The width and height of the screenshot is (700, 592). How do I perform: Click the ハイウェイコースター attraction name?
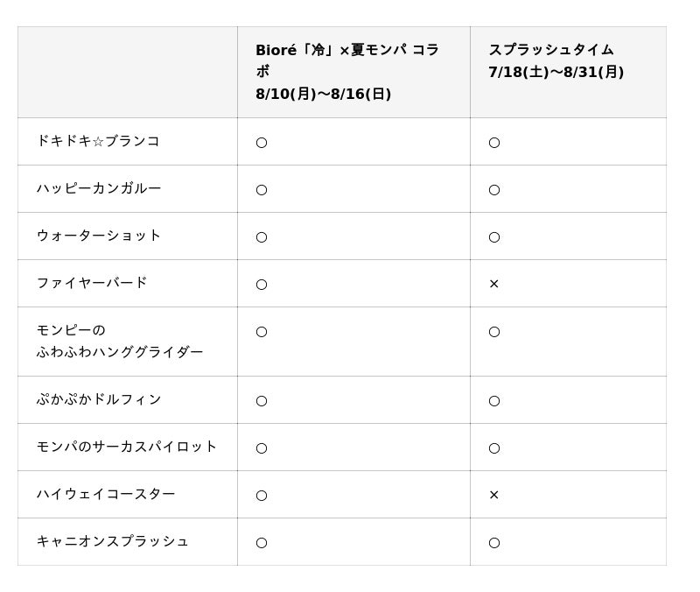tap(106, 494)
